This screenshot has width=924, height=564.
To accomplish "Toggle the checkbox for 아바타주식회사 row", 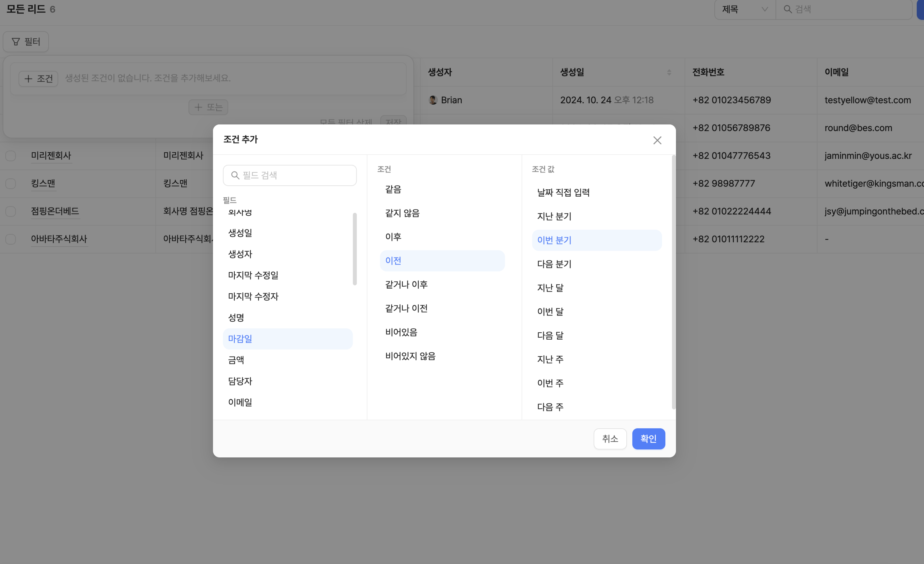I will (x=11, y=239).
